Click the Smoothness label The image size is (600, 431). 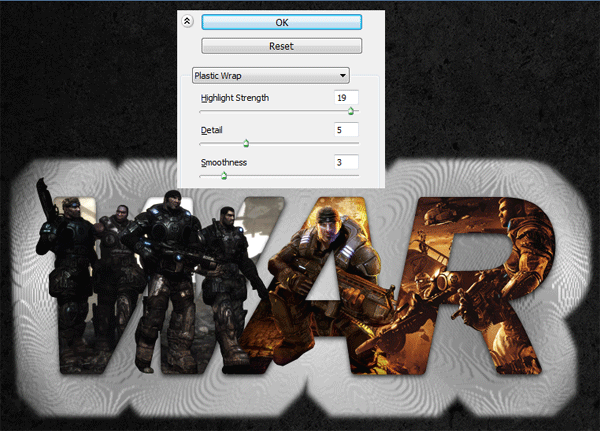[x=224, y=162]
